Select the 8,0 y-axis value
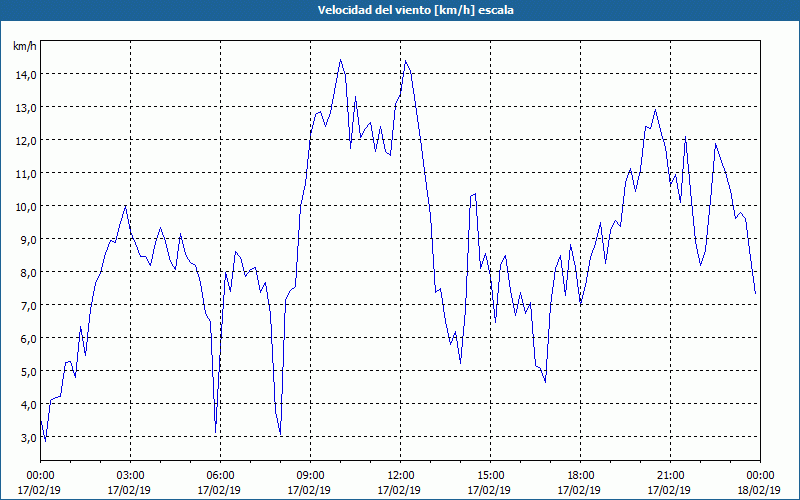The height and width of the screenshot is (500, 800). 28,272
